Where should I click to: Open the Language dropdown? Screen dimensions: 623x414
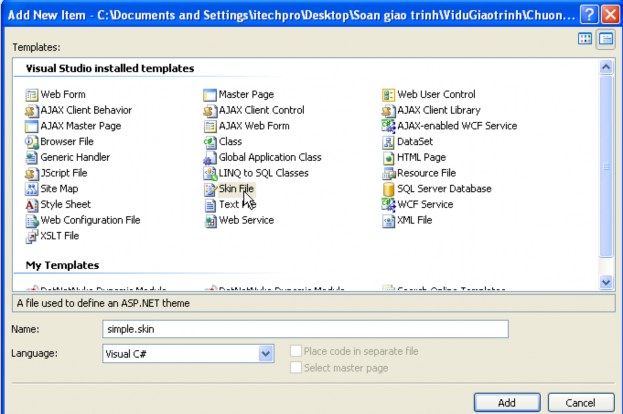[x=266, y=353]
